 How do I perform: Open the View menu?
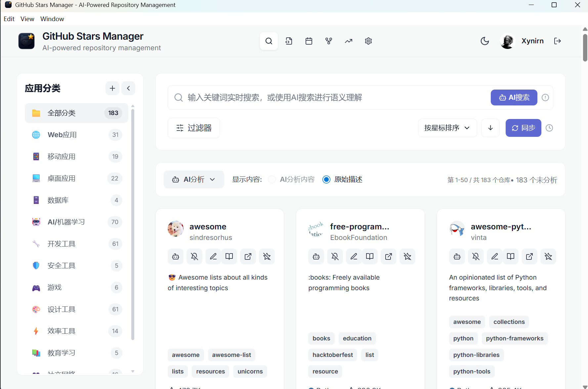pos(27,19)
